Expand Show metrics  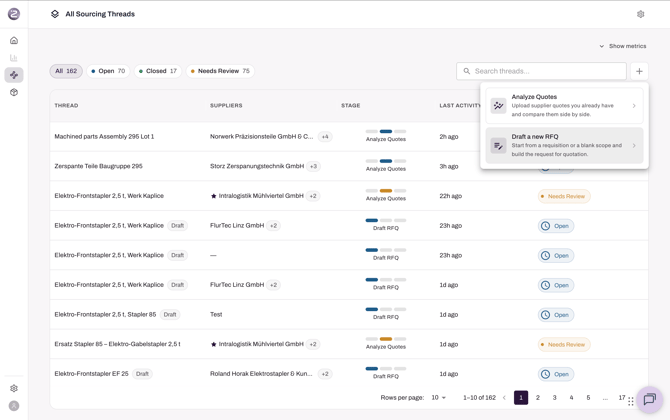pyautogui.click(x=623, y=46)
